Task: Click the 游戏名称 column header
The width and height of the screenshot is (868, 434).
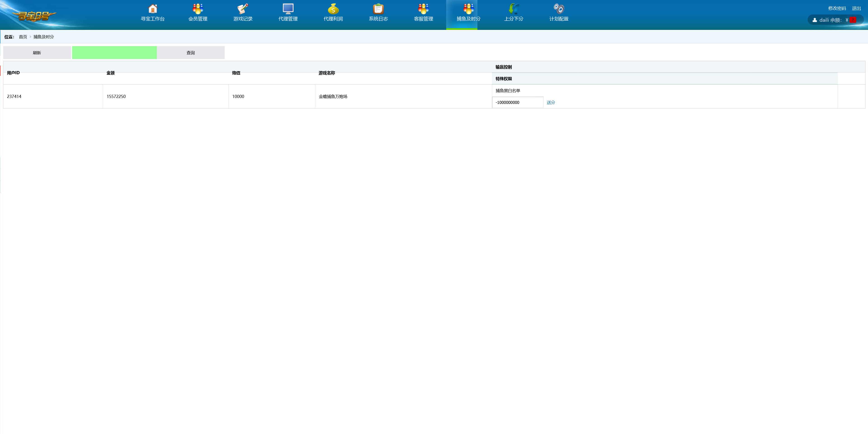Action: (327, 73)
